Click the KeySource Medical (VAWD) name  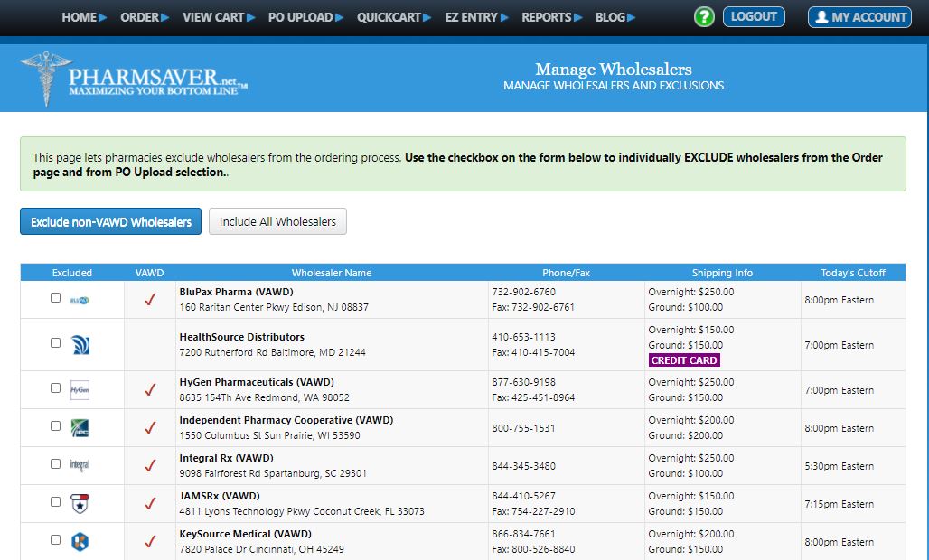(245, 534)
